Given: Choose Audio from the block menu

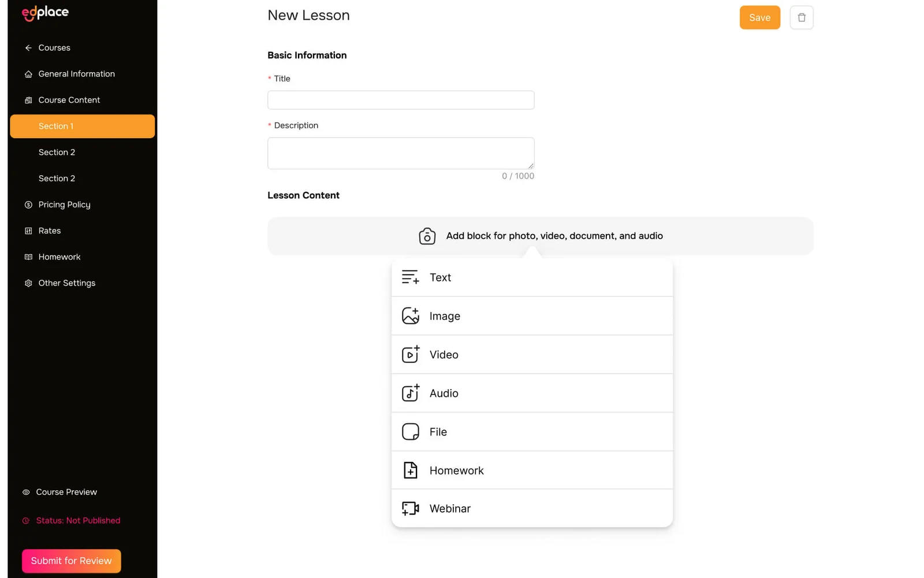Looking at the screenshot, I should coord(532,393).
